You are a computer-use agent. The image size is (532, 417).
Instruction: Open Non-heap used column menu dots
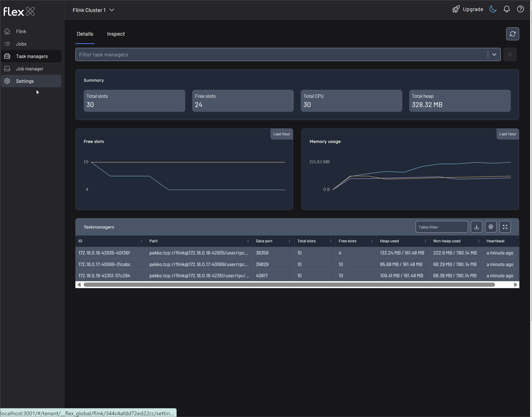click(479, 241)
